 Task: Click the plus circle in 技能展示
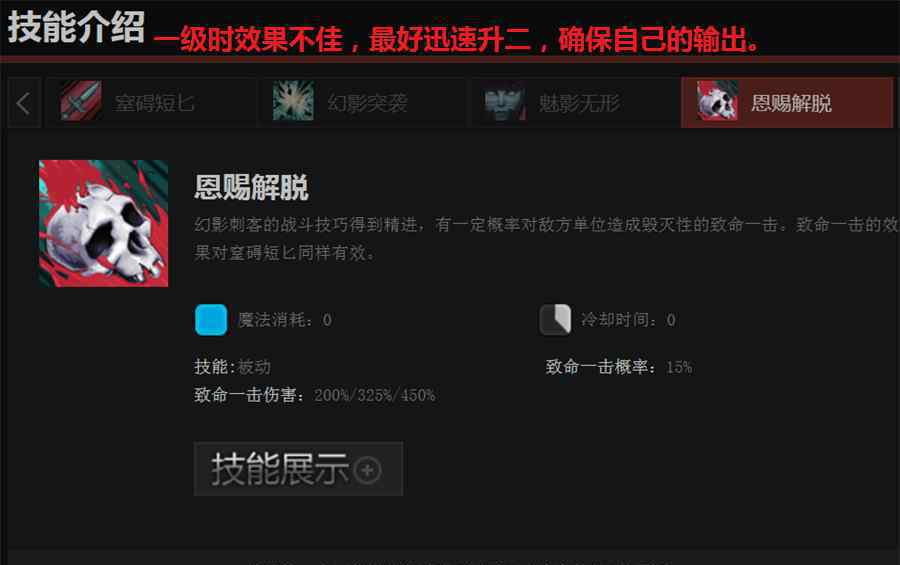point(367,471)
